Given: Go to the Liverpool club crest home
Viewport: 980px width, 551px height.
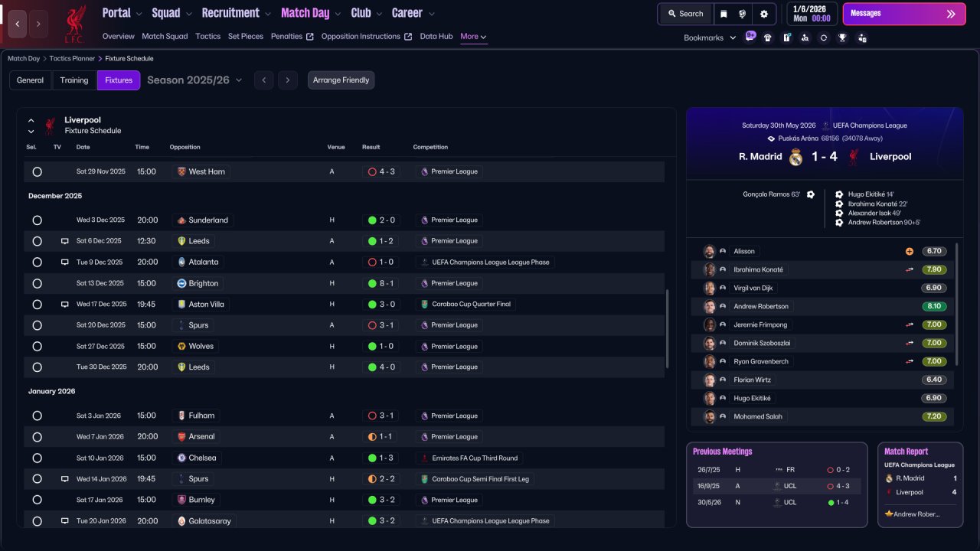Looking at the screenshot, I should pyautogui.click(x=74, y=24).
